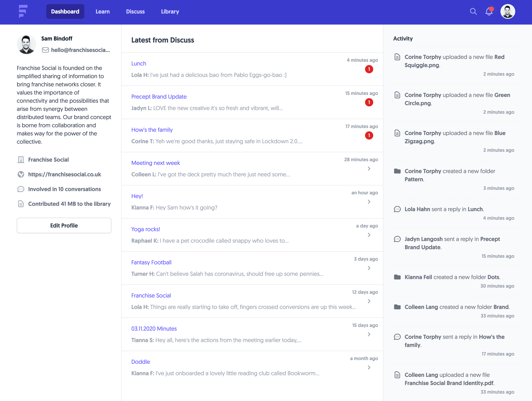Click the file icon for Green Circle.png activity

[x=397, y=95]
